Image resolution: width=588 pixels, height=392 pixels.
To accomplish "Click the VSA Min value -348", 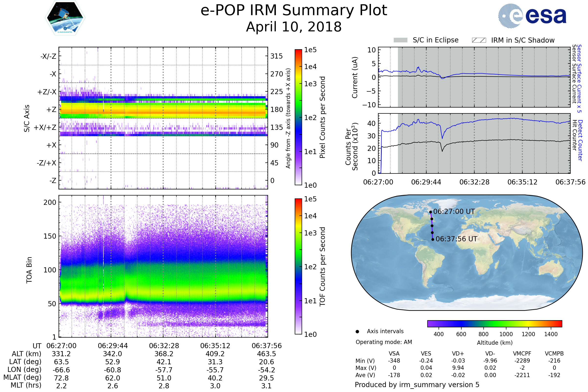I will coord(394,361).
